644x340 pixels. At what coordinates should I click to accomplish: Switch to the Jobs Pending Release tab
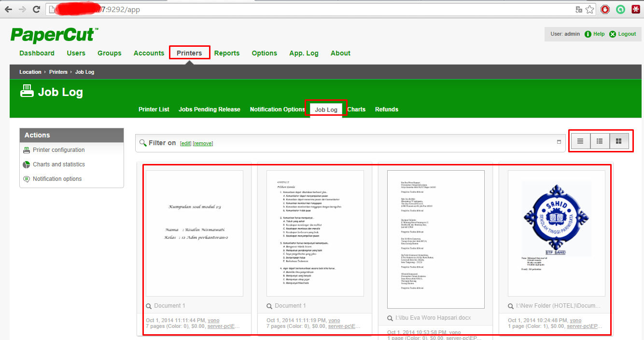tap(209, 109)
